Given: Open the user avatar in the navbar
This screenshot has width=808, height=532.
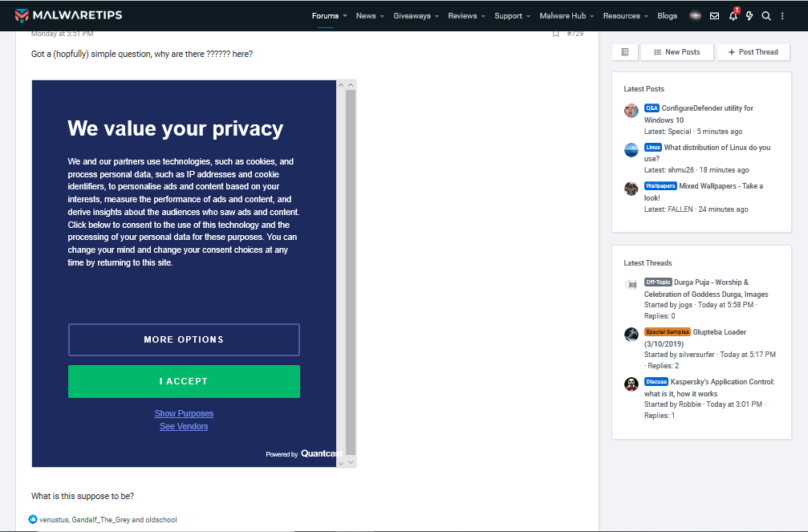Looking at the screenshot, I should pos(695,16).
